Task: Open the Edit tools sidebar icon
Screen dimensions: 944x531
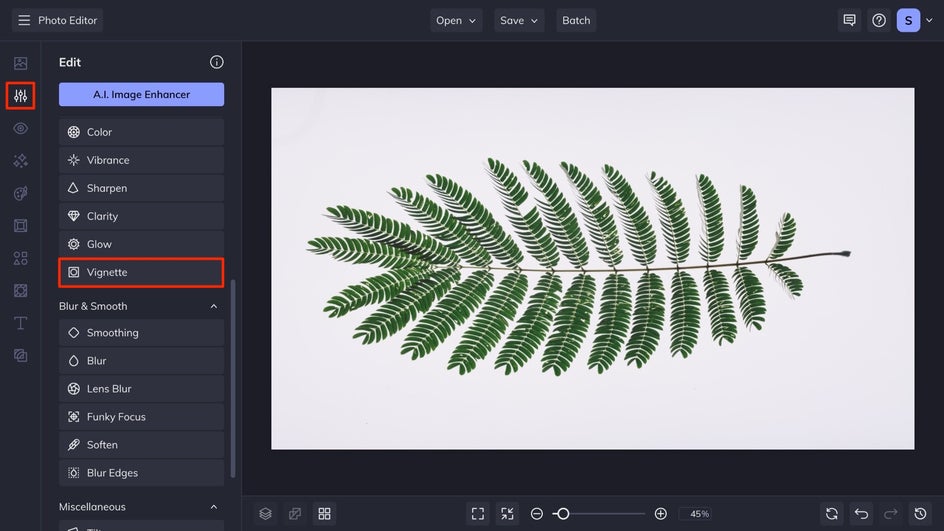Action: pos(20,96)
